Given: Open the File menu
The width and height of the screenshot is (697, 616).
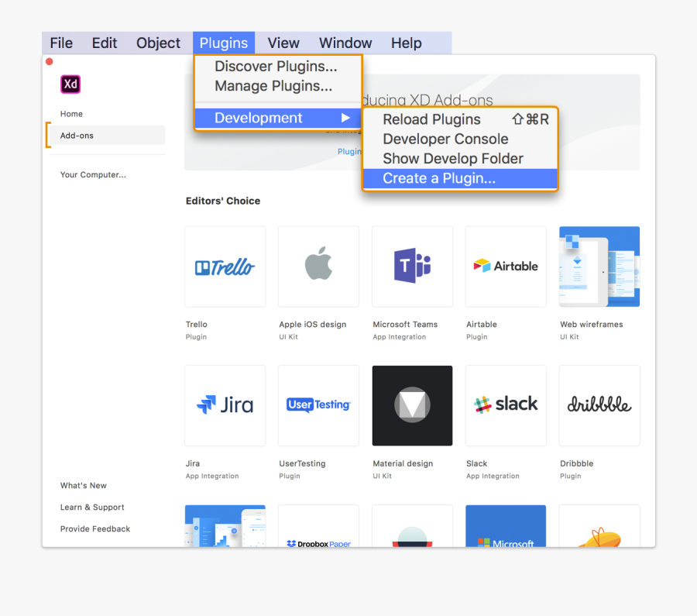Looking at the screenshot, I should point(61,43).
